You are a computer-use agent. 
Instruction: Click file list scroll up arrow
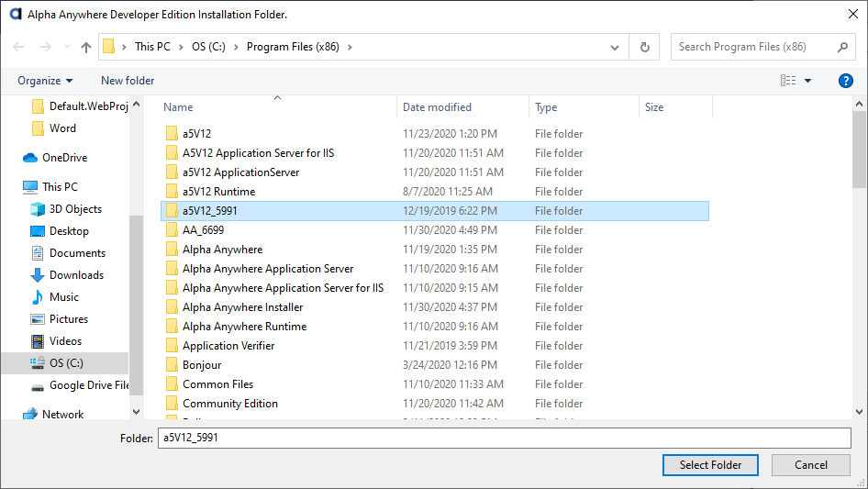pyautogui.click(x=859, y=104)
